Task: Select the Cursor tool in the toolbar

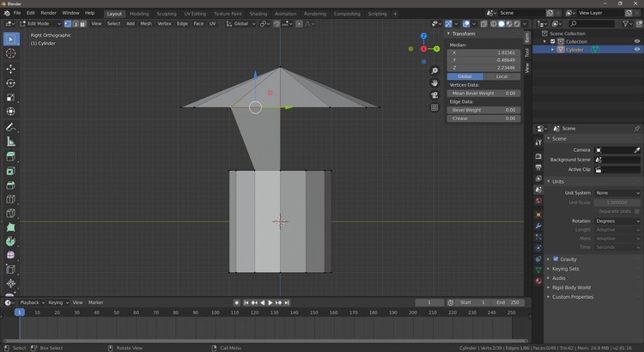Action: click(x=11, y=53)
